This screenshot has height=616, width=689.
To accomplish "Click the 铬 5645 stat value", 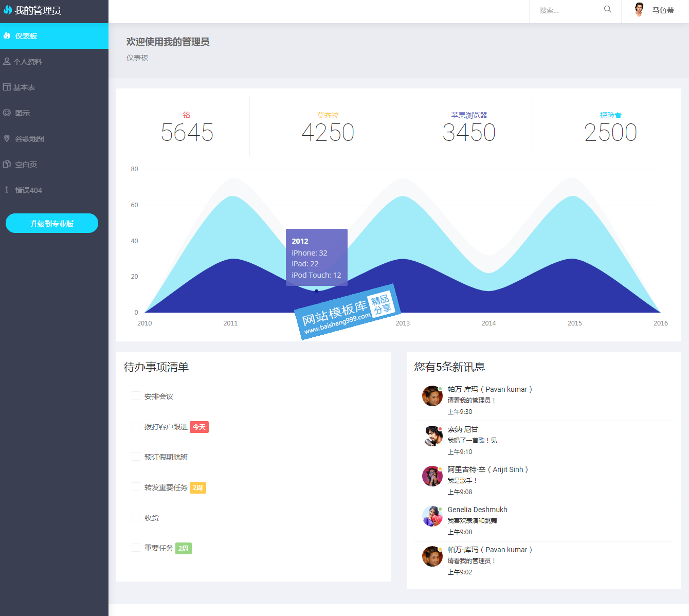I will (x=187, y=133).
